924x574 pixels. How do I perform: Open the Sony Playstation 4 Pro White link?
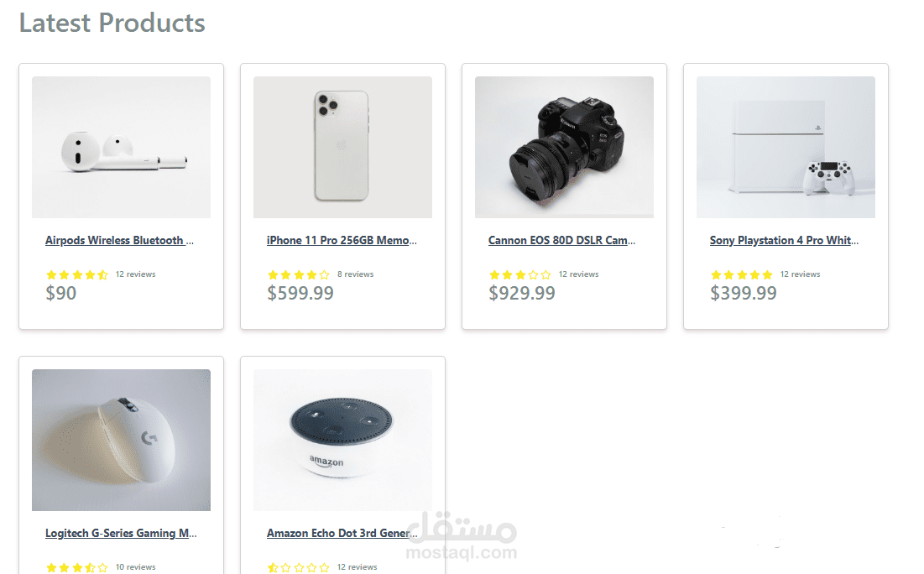(784, 241)
